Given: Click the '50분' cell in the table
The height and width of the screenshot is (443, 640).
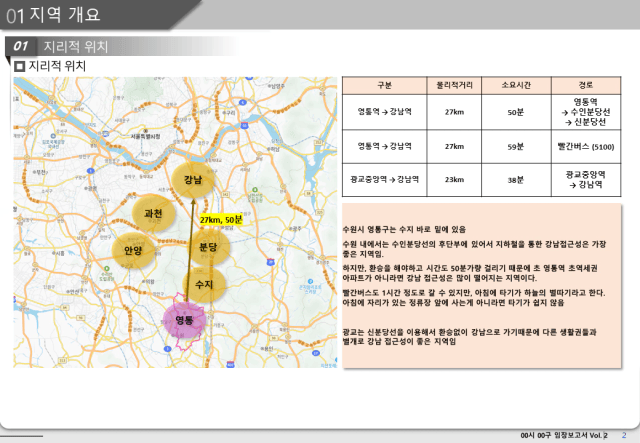Looking at the screenshot, I should coord(516,112).
